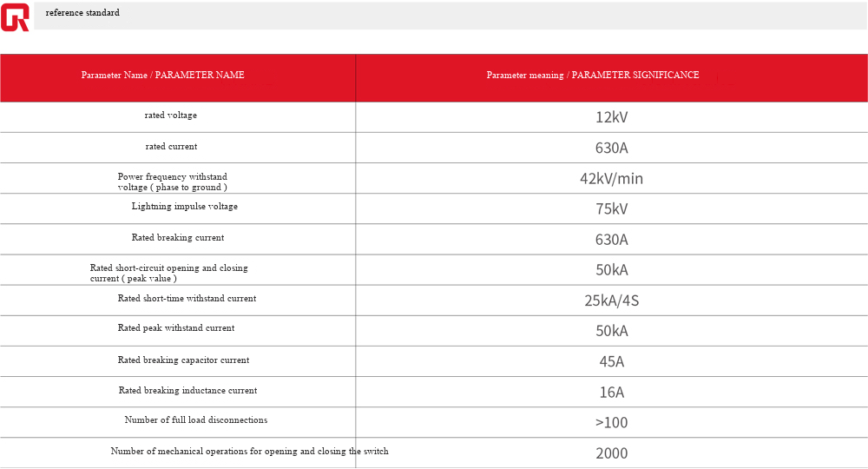The width and height of the screenshot is (868, 469).
Task: Click the 'Lightning impulse voltage' label
Action: [184, 207]
